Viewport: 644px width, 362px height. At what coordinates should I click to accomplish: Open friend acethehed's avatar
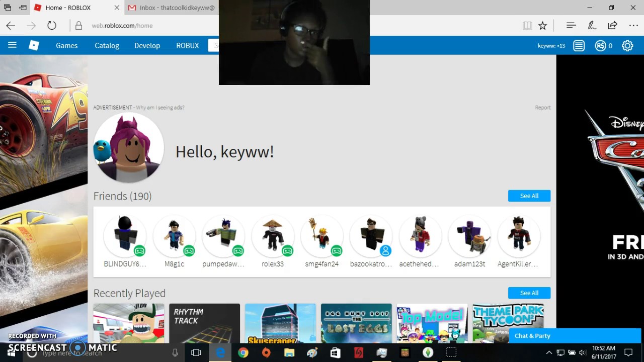420,236
